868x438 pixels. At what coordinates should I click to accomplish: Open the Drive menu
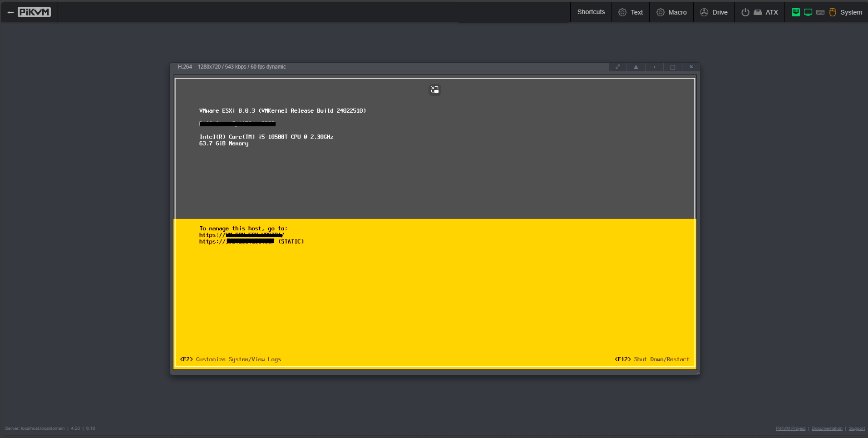point(714,12)
